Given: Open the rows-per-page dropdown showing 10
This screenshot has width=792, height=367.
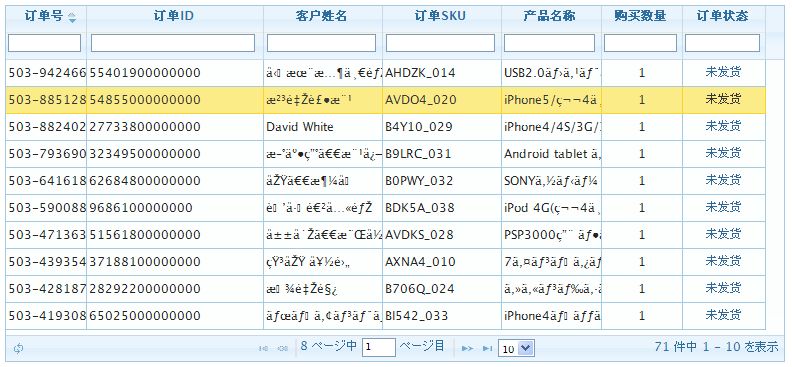Looking at the screenshot, I should (516, 348).
